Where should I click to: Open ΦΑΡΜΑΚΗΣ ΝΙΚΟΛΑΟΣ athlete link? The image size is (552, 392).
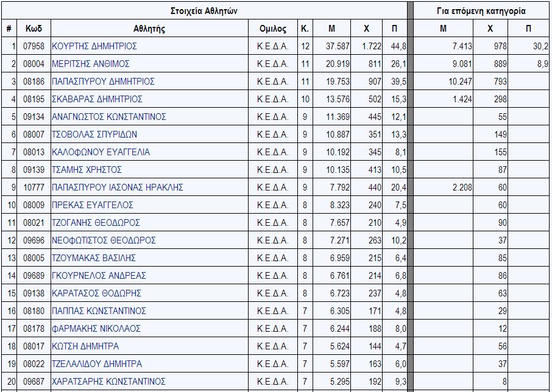(96, 328)
